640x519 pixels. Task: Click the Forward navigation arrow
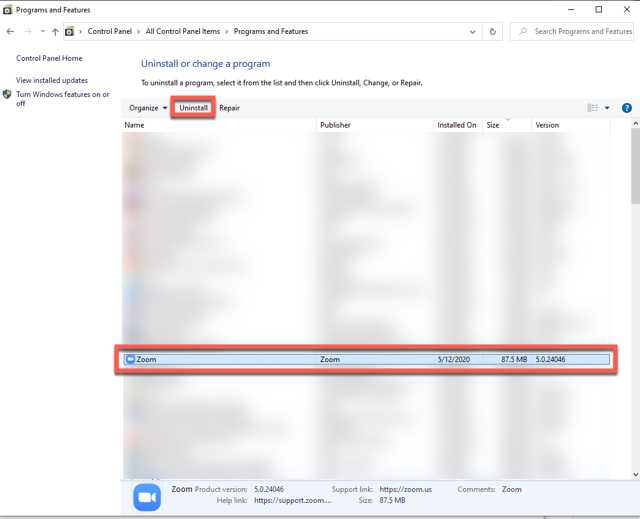26,31
